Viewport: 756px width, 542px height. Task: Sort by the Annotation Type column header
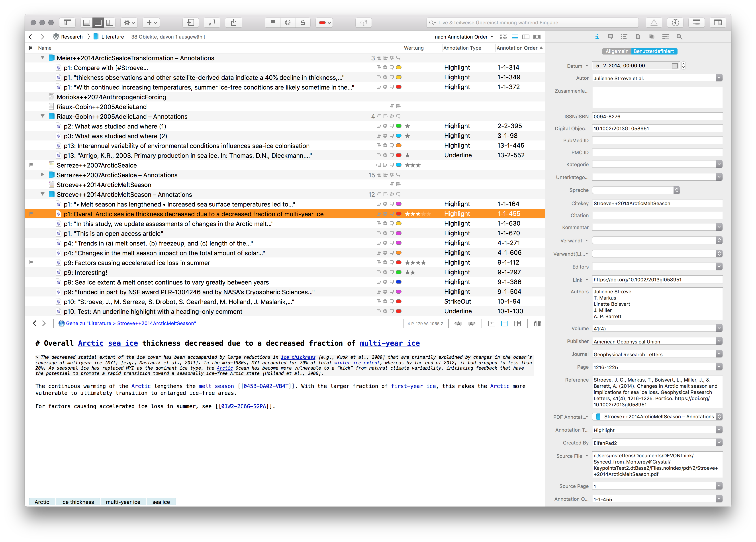(x=462, y=48)
